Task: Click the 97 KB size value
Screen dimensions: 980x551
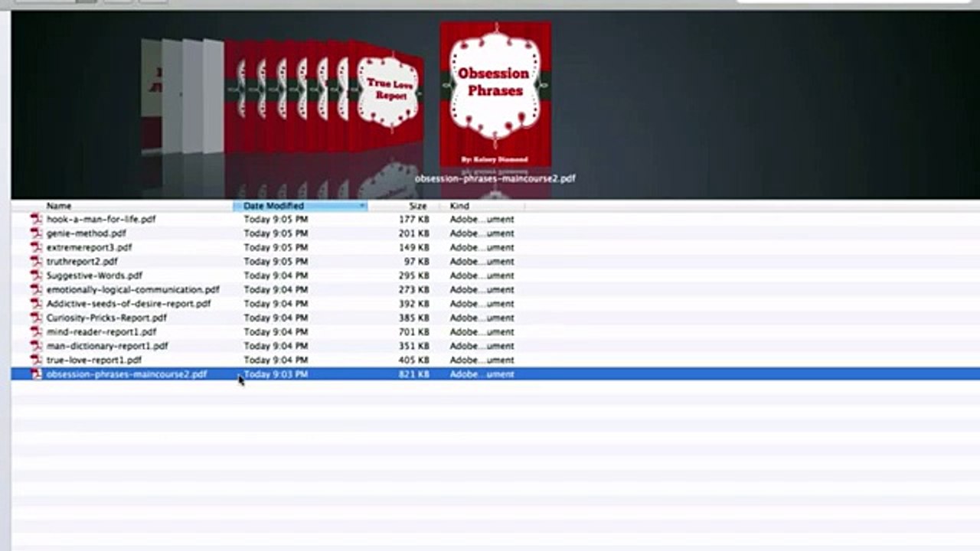Action: click(x=416, y=261)
